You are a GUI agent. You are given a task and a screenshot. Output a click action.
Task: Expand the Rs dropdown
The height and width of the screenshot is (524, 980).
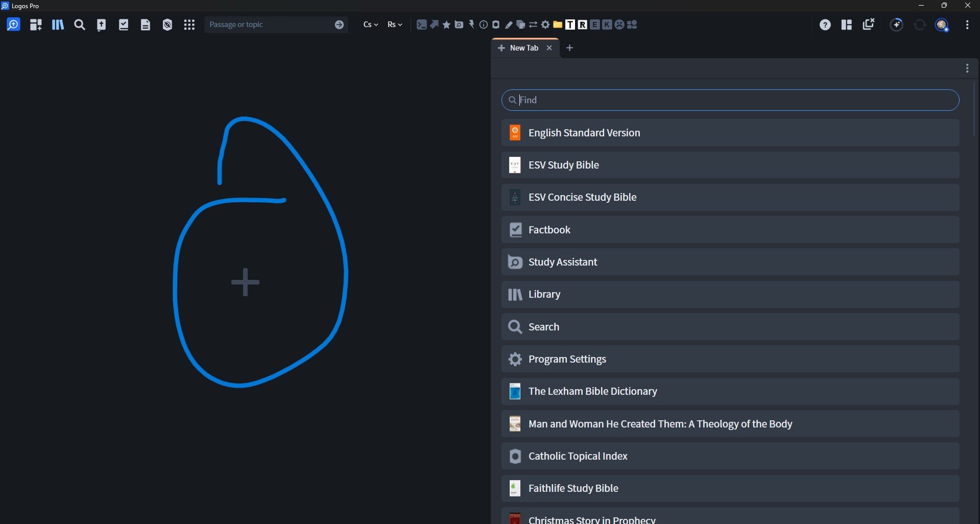coord(395,25)
